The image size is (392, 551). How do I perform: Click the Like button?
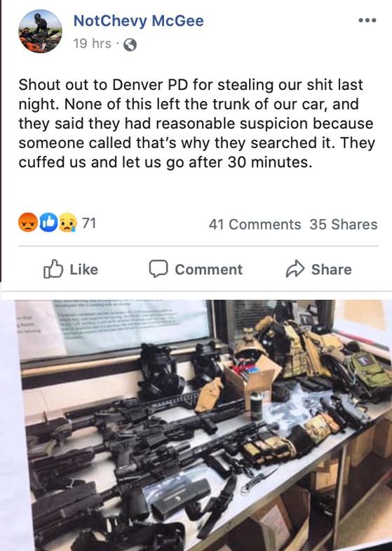tap(71, 269)
